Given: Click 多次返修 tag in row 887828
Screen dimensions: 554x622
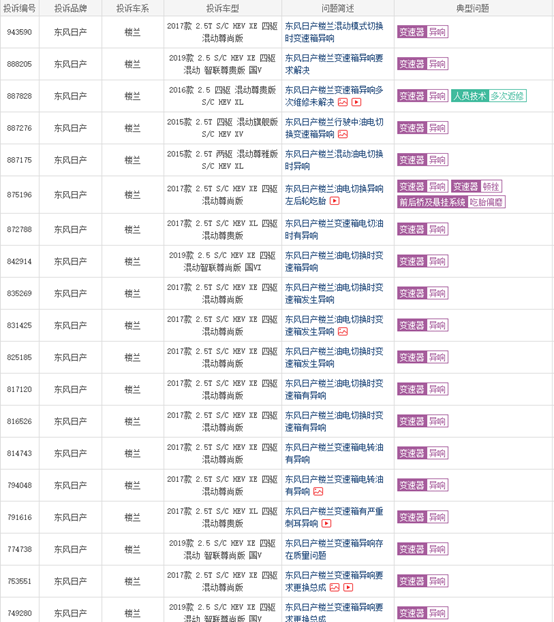Looking at the screenshot, I should tap(507, 96).
